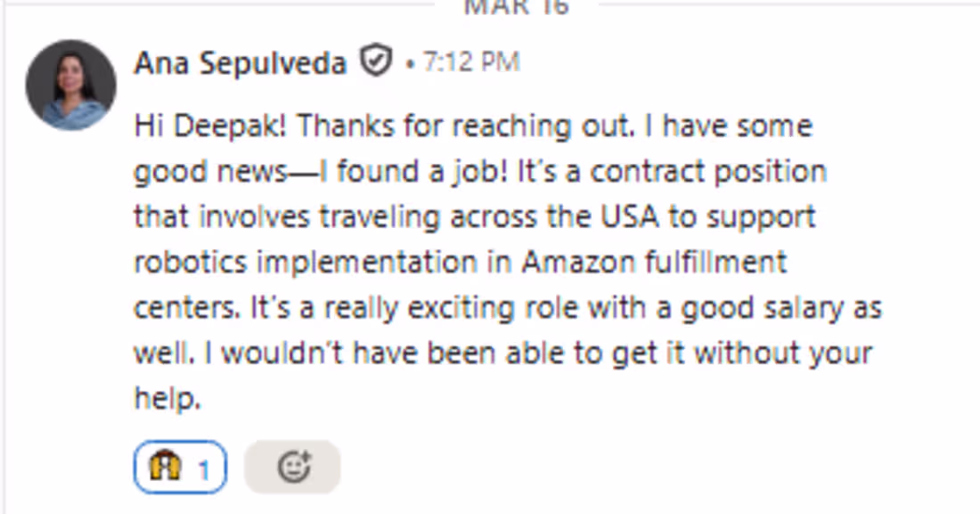980x514 pixels.
Task: Open Ana Sepulveda's profile photo
Action: [70, 85]
